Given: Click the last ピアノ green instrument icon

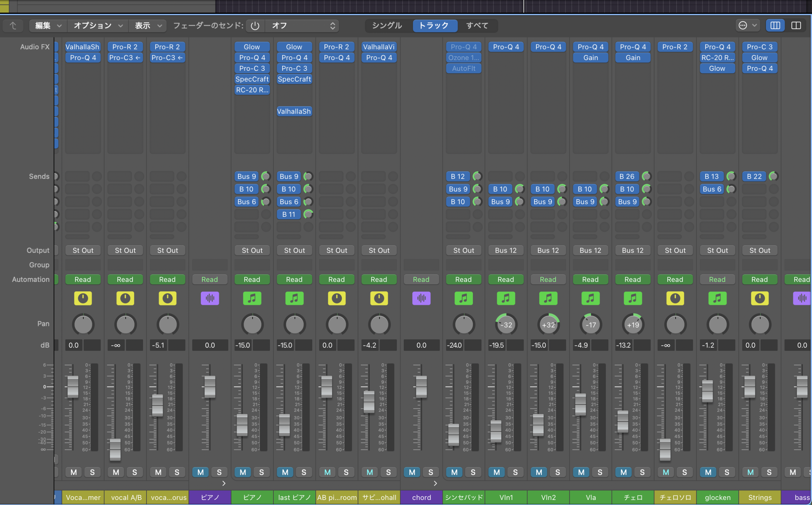Looking at the screenshot, I should (x=294, y=298).
